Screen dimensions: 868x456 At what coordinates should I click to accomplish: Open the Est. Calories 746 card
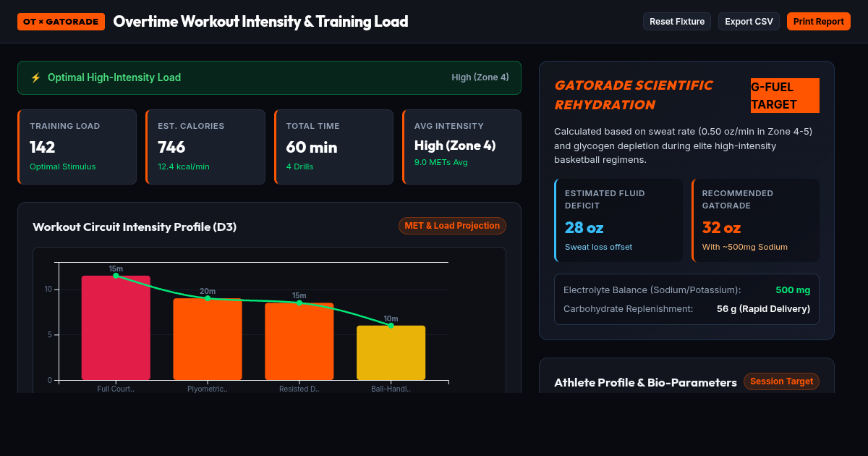(205, 147)
